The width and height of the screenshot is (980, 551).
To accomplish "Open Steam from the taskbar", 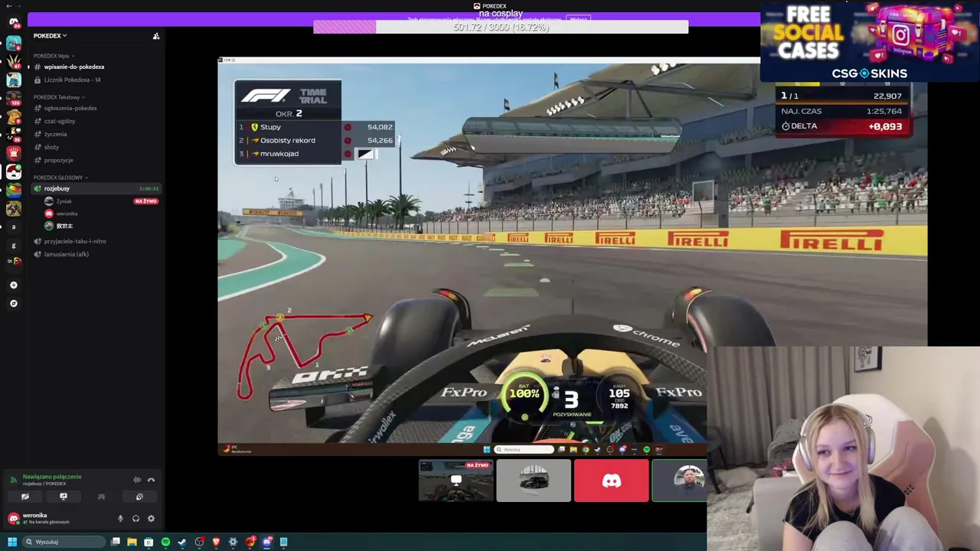I will 182,542.
